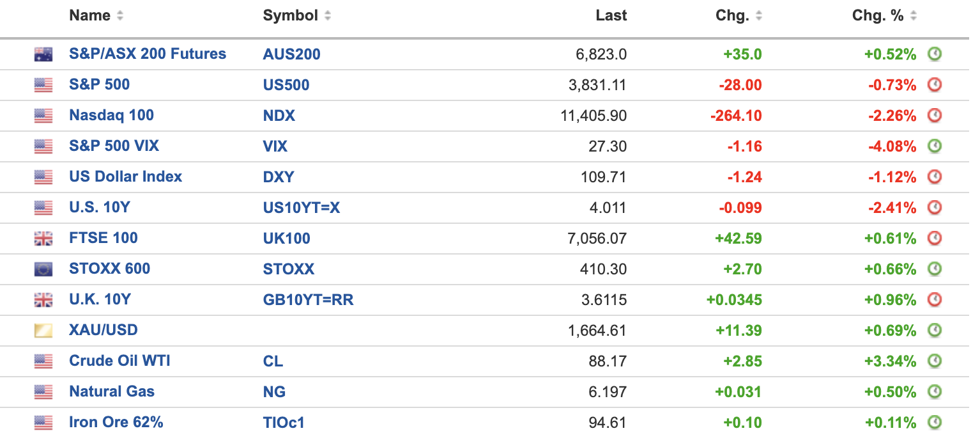Click the EU flag icon beside STOXX 600
Viewport: 980px width, 440px height.
point(43,269)
